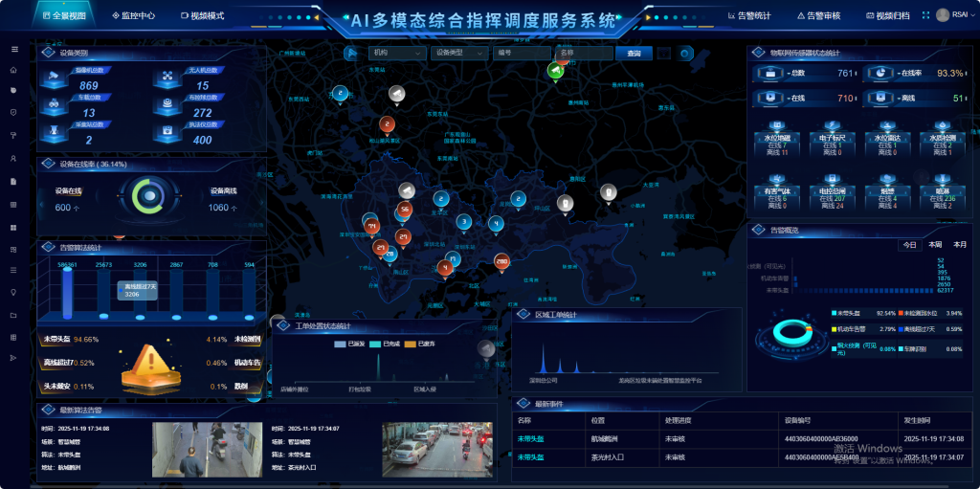The image size is (980, 489).
Task: Toggle the 已完成 legend in work order chart
Action: tap(384, 344)
